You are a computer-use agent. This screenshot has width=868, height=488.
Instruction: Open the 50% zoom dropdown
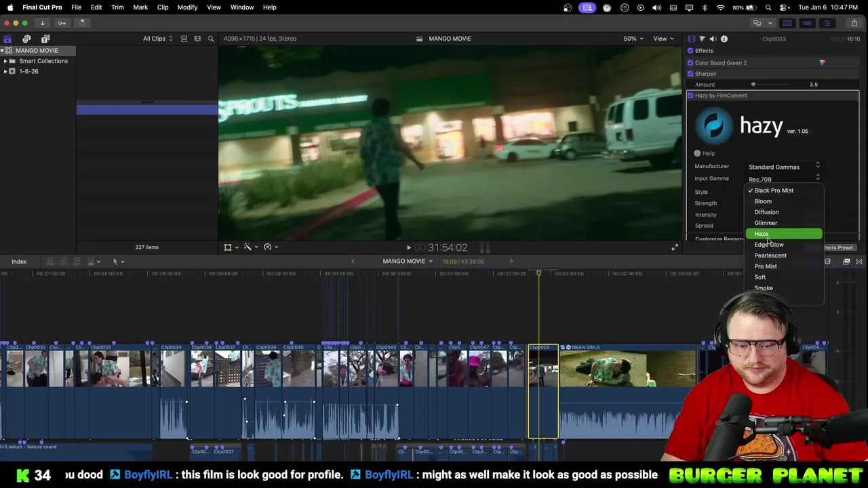633,39
